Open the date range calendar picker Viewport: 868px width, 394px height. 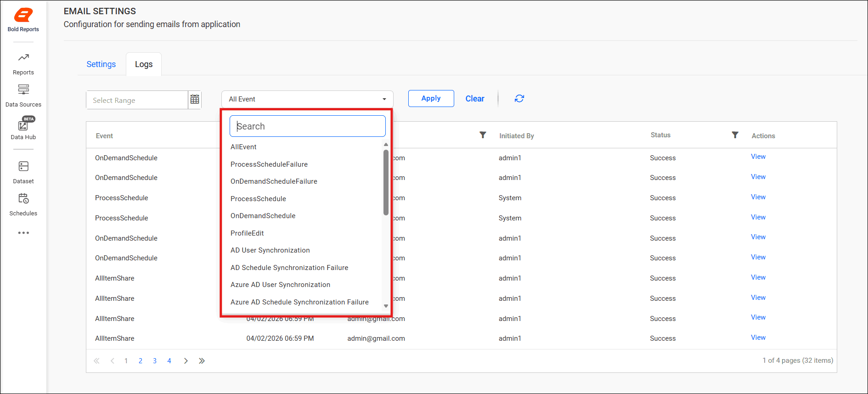click(195, 100)
